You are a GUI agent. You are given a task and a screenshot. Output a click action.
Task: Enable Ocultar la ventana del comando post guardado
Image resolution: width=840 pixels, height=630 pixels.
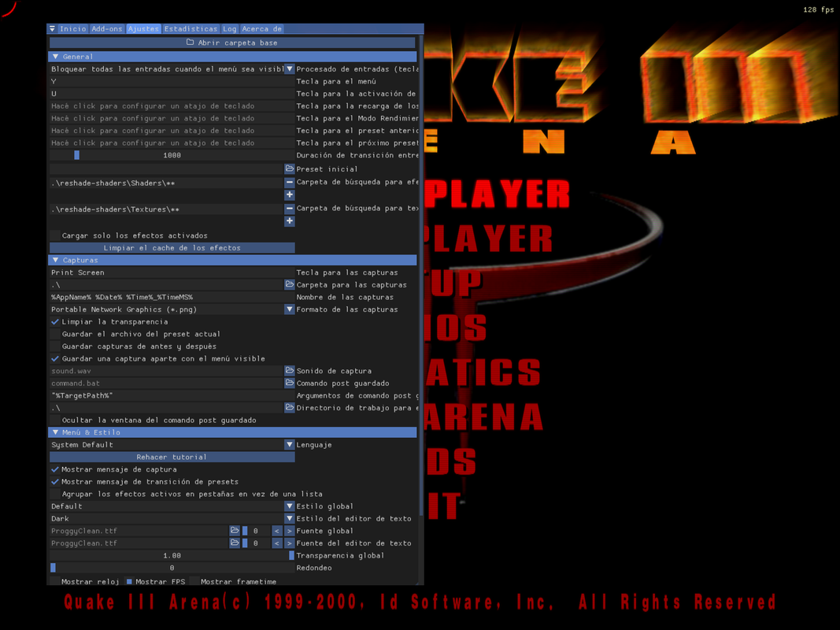(x=54, y=420)
